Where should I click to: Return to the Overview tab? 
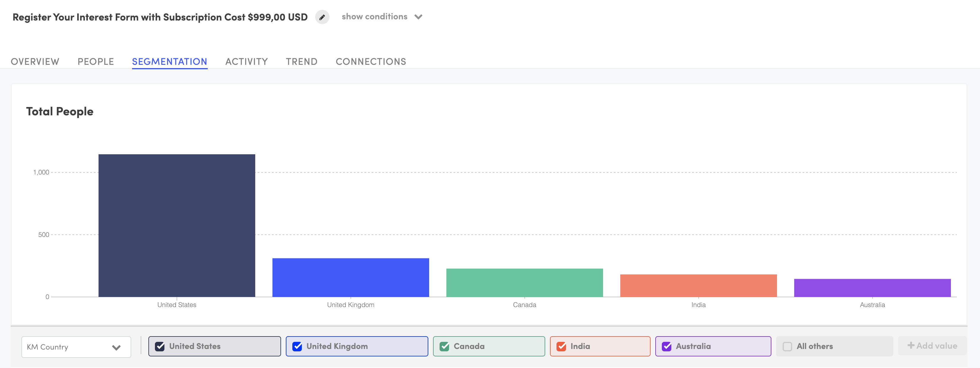click(35, 61)
